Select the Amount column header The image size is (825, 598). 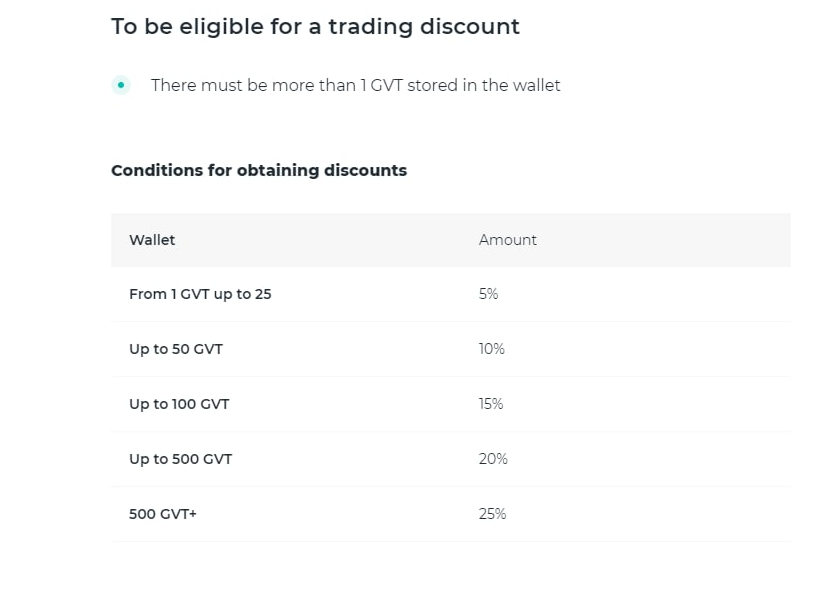(x=508, y=240)
